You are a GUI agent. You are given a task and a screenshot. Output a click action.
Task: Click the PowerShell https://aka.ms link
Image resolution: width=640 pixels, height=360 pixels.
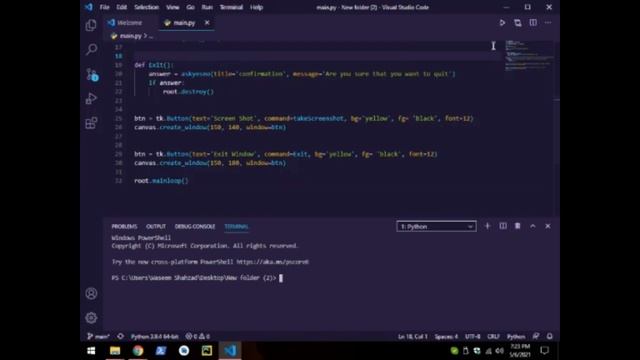273,262
